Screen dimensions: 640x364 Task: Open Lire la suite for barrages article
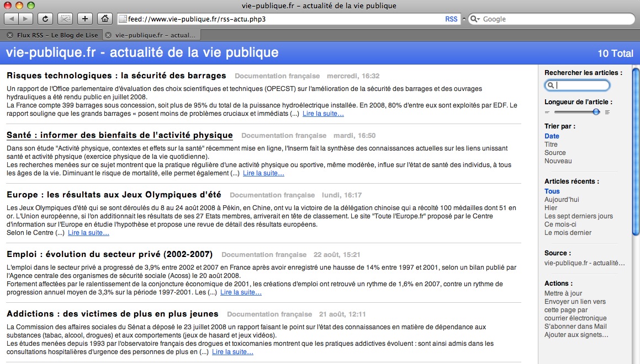[x=323, y=114]
